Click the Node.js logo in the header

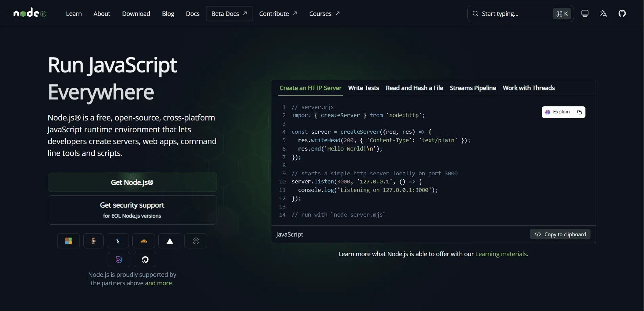pyautogui.click(x=30, y=13)
